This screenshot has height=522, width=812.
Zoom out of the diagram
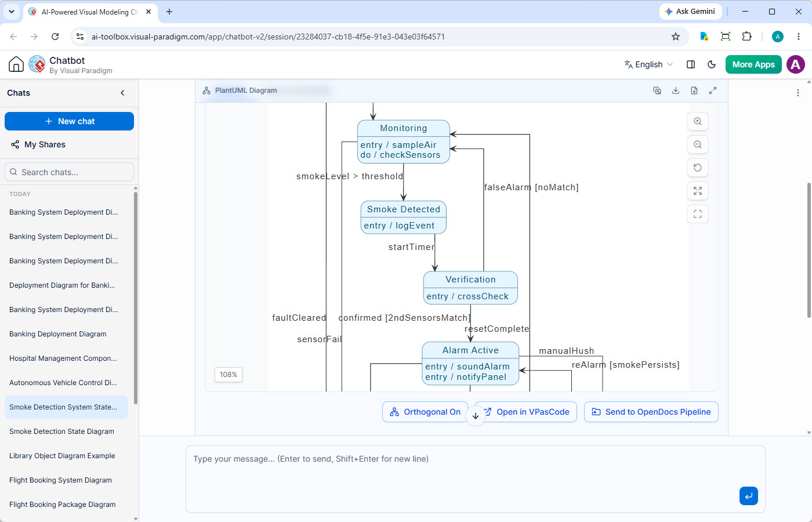pyautogui.click(x=698, y=144)
